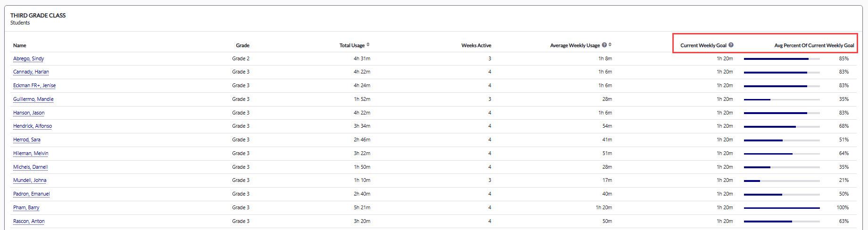Click the Total Usage sort arrows icon
Viewport: 868px width, 230px height.
368,45
